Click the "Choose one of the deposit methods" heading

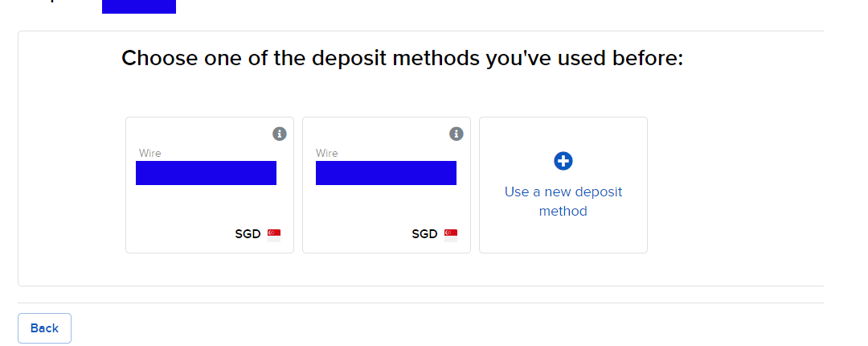pyautogui.click(x=402, y=59)
